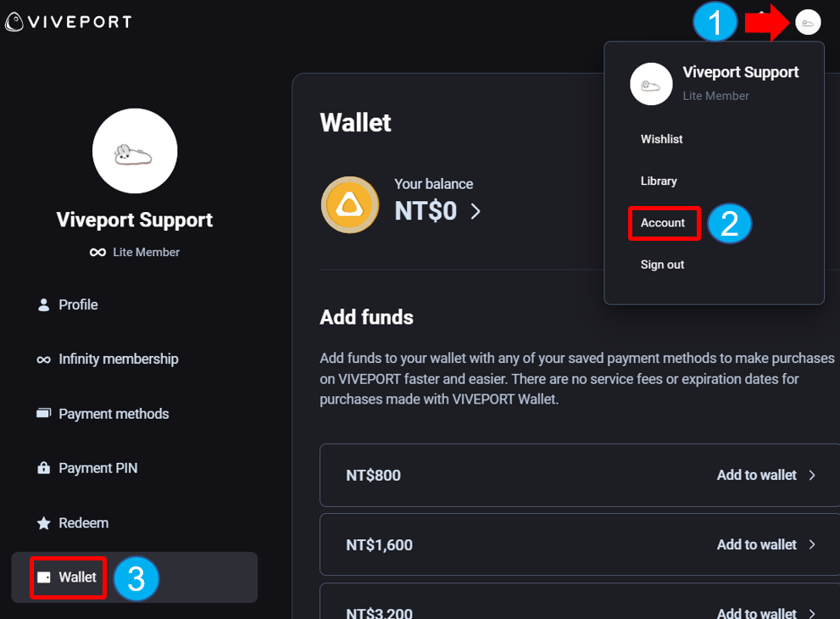Screen dimensions: 840x619
Task: Expand balance details via the NT$0 chevron
Action: click(x=476, y=211)
